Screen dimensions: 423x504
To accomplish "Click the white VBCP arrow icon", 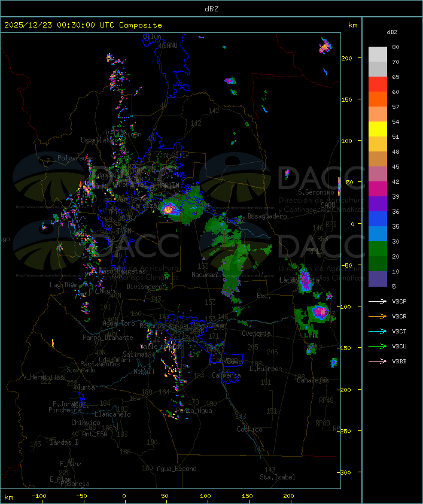I will (378, 302).
